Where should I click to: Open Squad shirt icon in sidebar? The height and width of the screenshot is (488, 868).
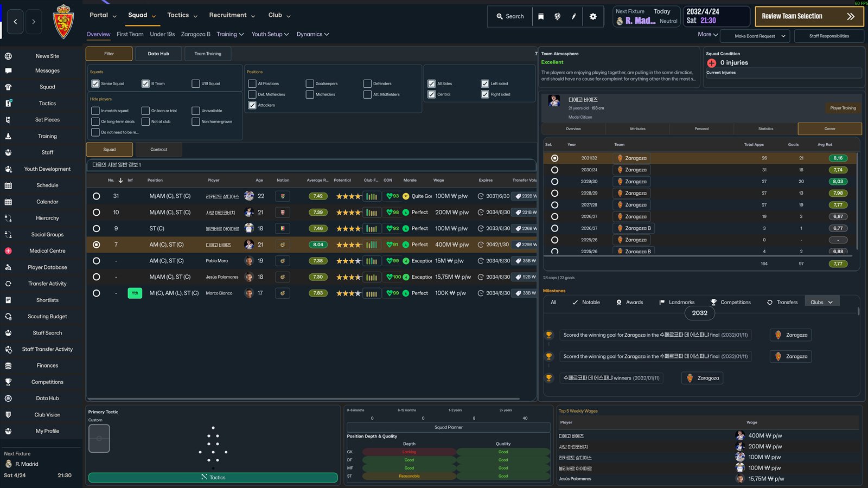[8, 87]
